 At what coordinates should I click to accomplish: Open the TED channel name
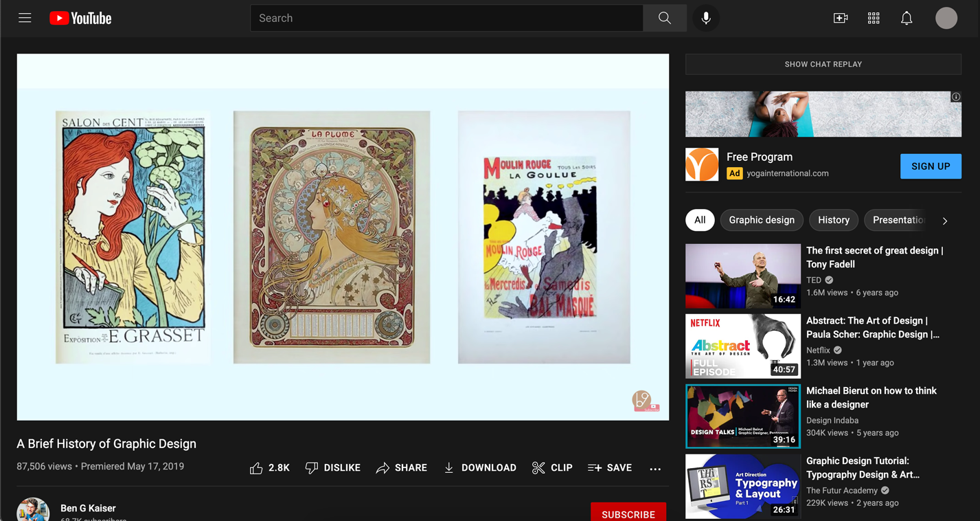click(x=814, y=280)
